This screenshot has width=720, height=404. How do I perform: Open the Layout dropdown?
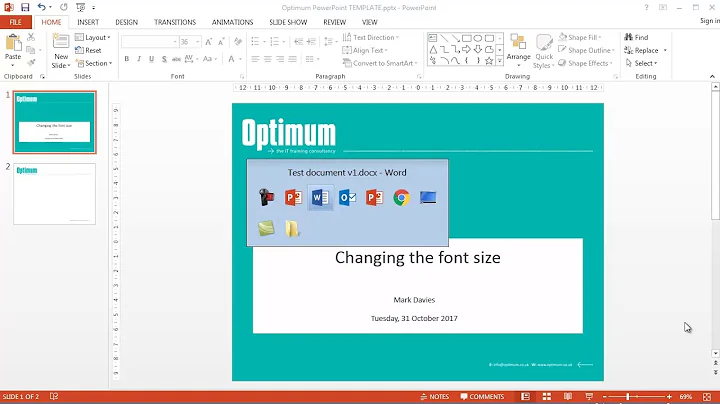click(93, 37)
